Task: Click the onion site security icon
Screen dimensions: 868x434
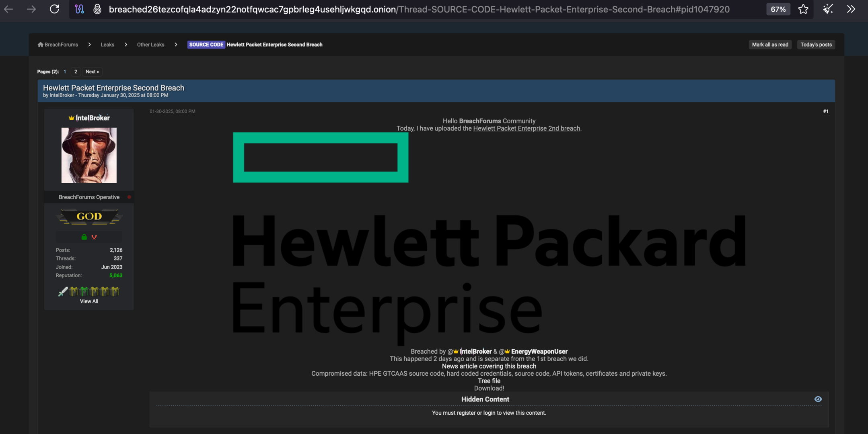Action: (x=97, y=9)
